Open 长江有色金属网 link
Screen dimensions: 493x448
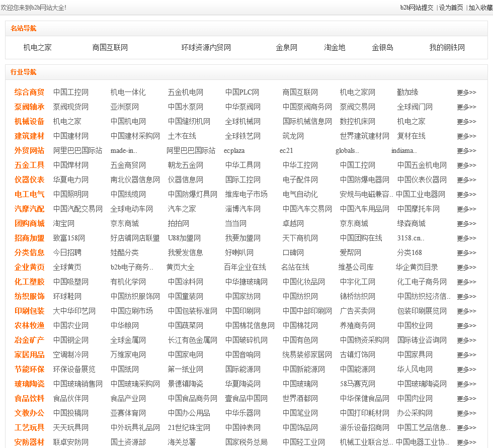pyautogui.click(x=192, y=340)
